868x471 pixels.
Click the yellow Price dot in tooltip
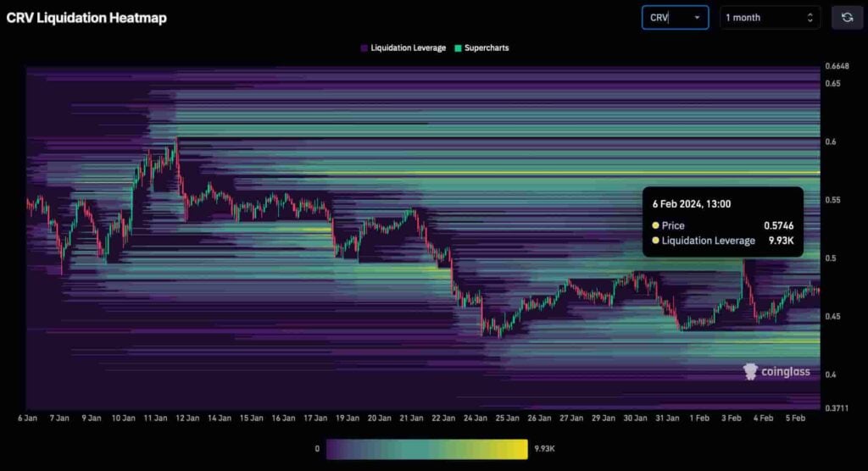click(655, 226)
